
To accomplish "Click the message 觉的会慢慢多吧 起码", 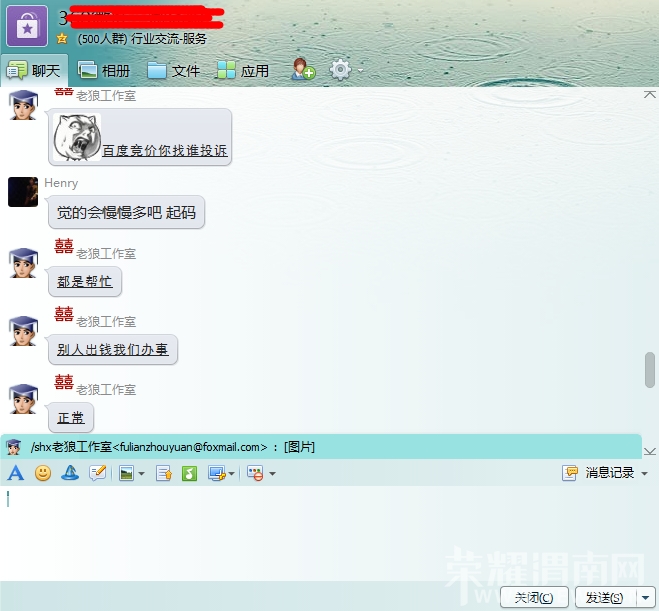I will [x=126, y=213].
